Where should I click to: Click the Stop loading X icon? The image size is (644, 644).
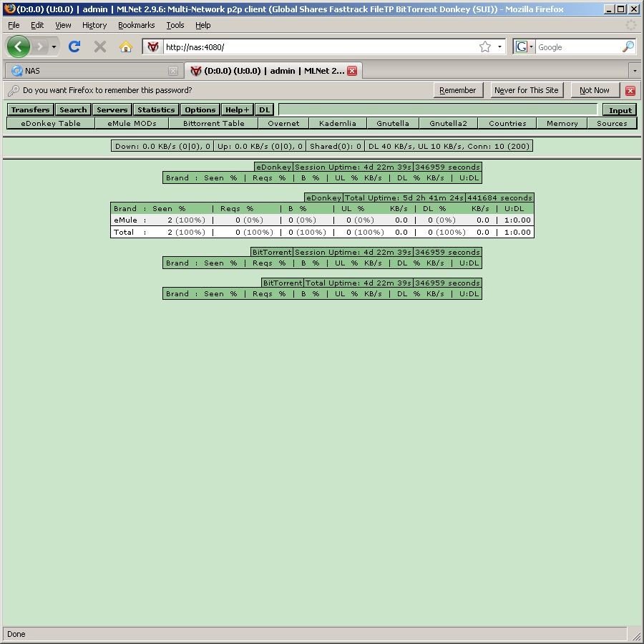[99, 47]
